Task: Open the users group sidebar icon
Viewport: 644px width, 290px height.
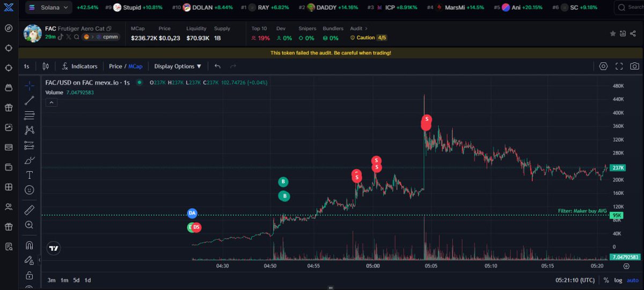Action: pyautogui.click(x=9, y=207)
